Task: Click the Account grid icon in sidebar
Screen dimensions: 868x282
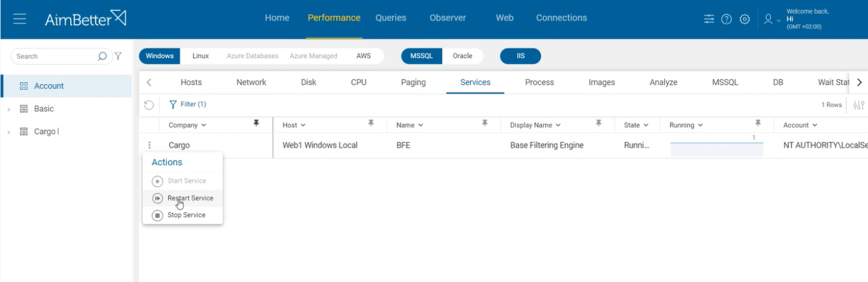Action: (24, 86)
